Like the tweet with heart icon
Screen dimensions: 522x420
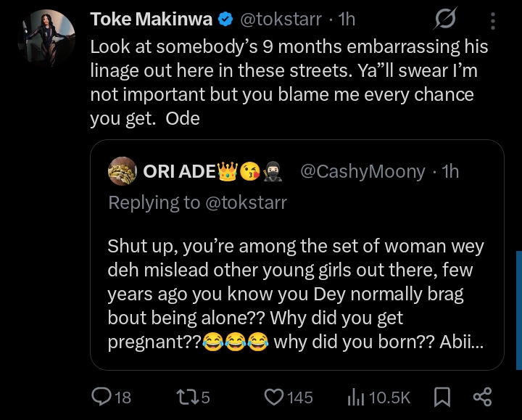pyautogui.click(x=273, y=397)
